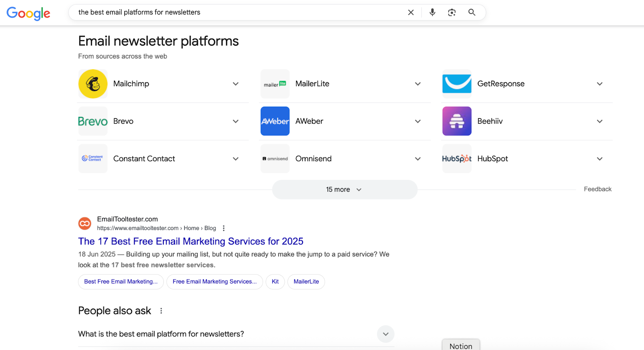Expand the AWeber entry chevron
This screenshot has width=644, height=350.
click(x=418, y=121)
